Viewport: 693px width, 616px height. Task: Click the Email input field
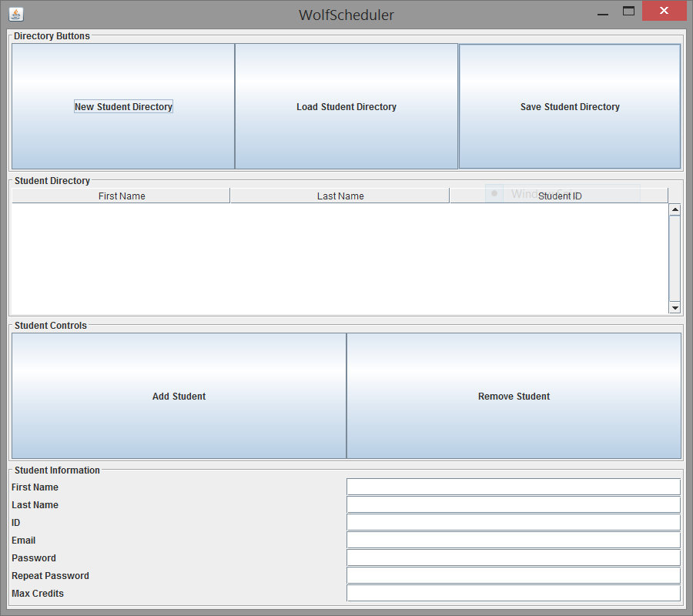click(x=513, y=539)
